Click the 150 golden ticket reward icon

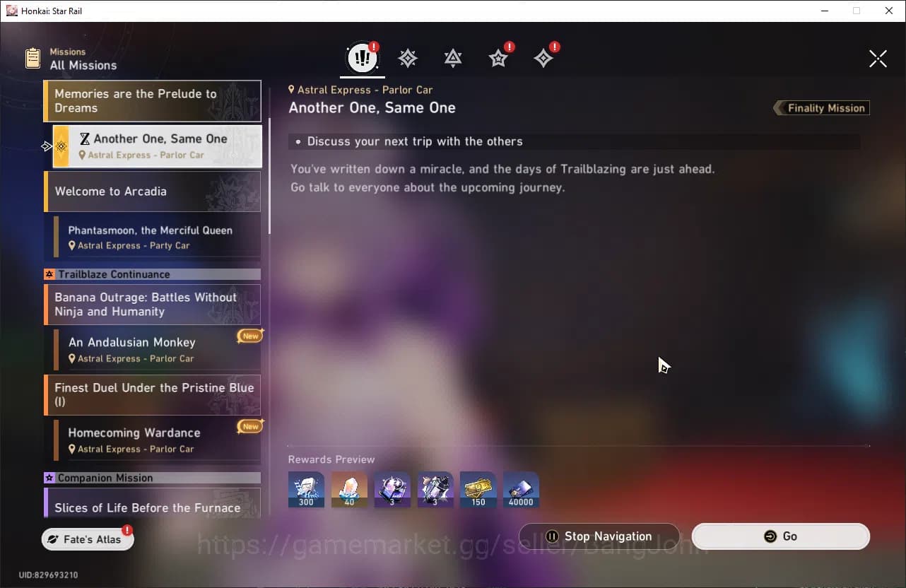click(478, 490)
